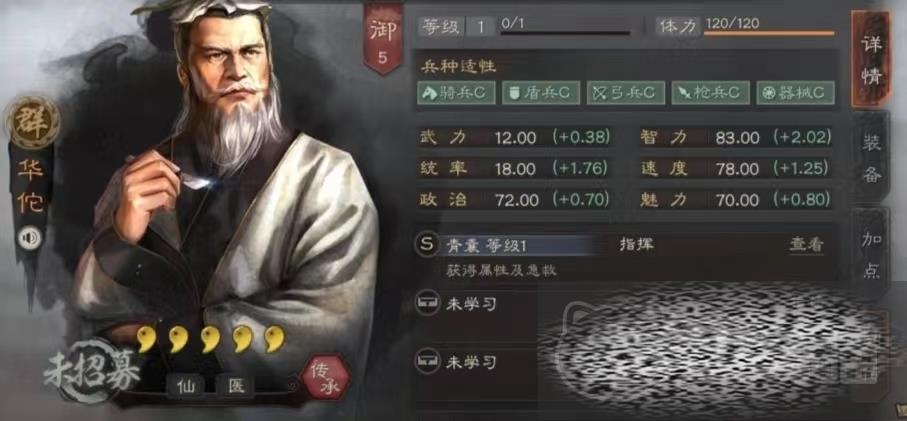The image size is (907, 421).
Task: Select the 枪兵C spearman aptitude badge
Action: [x=710, y=93]
